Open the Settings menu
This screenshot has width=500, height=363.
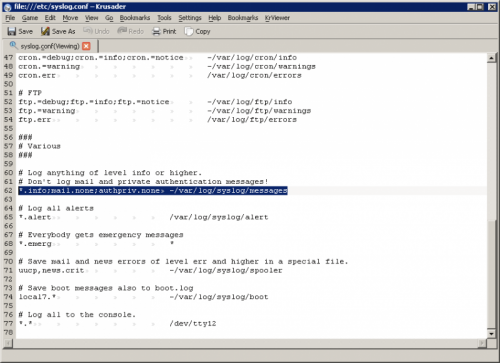tap(190, 18)
